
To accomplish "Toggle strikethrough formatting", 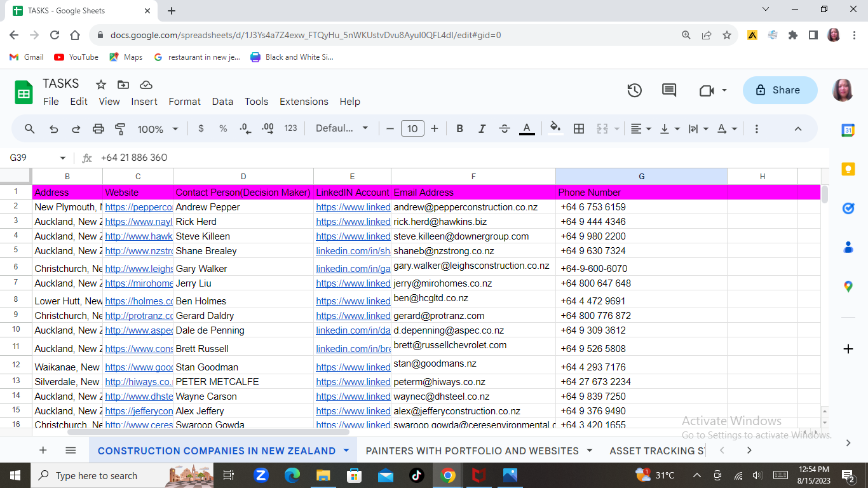I will [x=505, y=128].
